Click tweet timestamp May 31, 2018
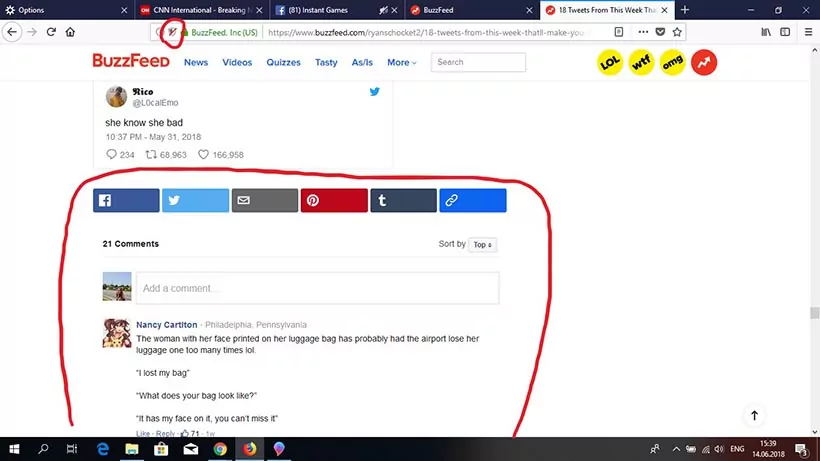This screenshot has height=461, width=820. point(153,137)
